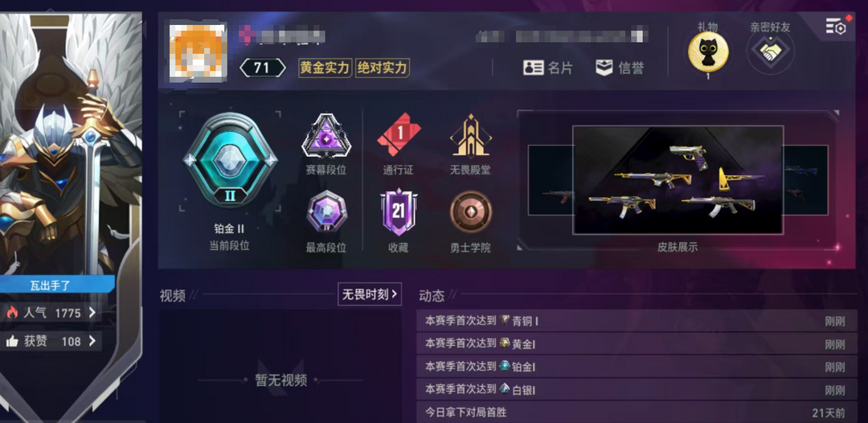This screenshot has width=868, height=423.
Task: Expand the 人气 1775 popularity details
Action: (51, 313)
